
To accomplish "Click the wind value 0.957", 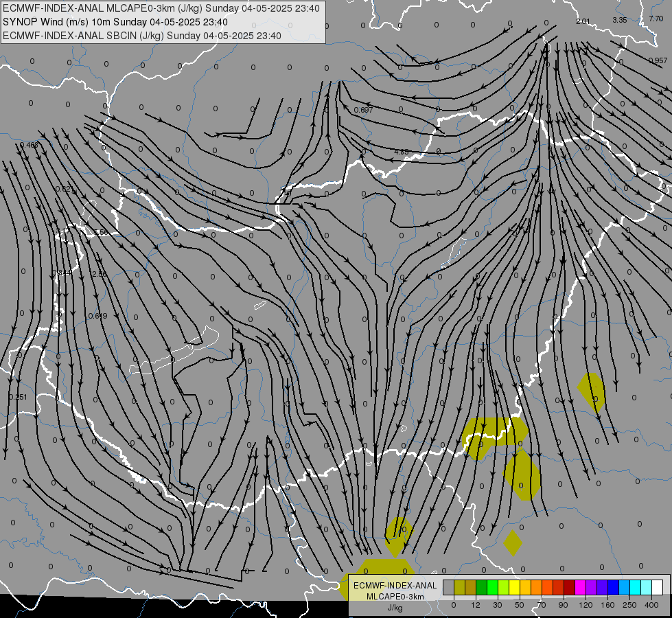I will click(658, 60).
